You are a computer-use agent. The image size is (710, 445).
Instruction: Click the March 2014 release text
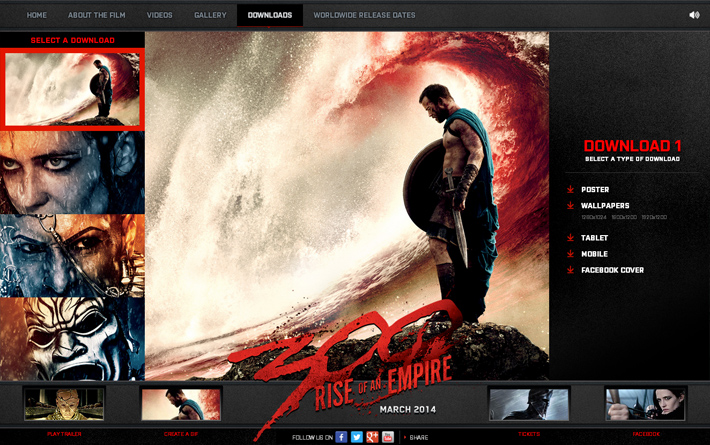point(408,409)
